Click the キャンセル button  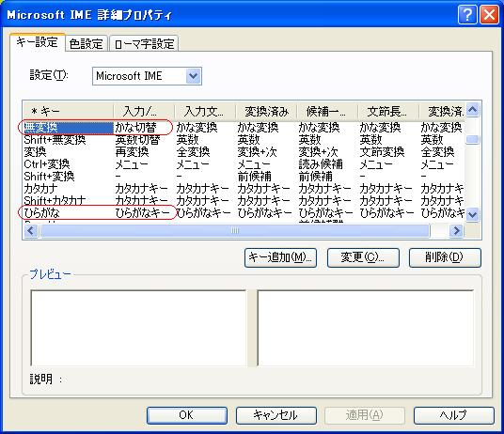[x=276, y=415]
